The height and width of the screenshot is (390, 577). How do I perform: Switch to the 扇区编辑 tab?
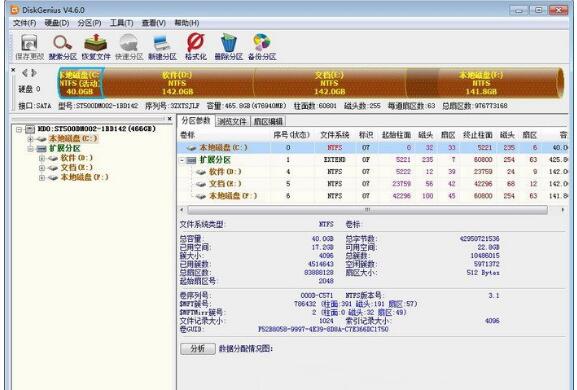pyautogui.click(x=268, y=121)
